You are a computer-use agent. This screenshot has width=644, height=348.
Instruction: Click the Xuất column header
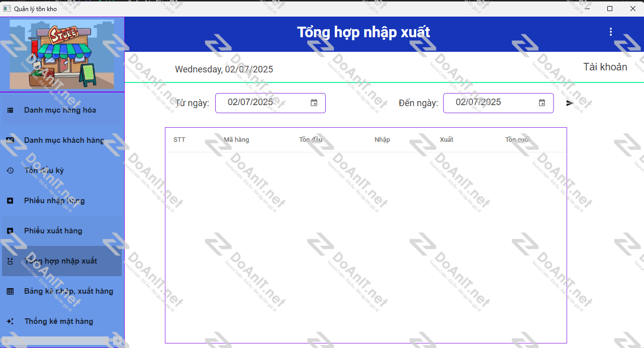[446, 140]
